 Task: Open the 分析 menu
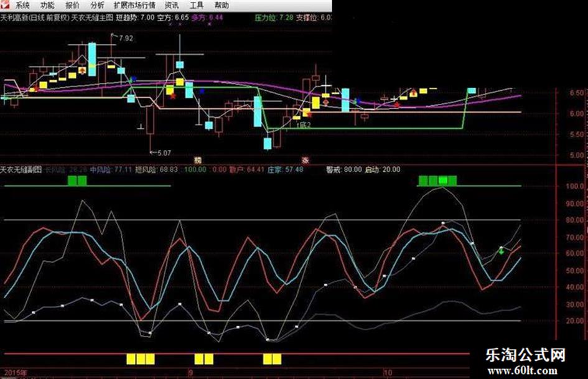98,5
